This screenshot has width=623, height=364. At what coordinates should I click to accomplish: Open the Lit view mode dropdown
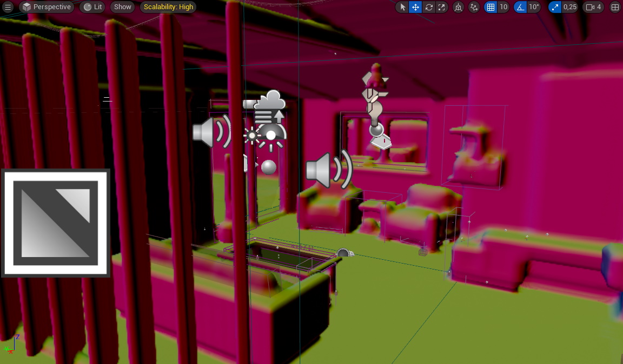[x=91, y=7]
